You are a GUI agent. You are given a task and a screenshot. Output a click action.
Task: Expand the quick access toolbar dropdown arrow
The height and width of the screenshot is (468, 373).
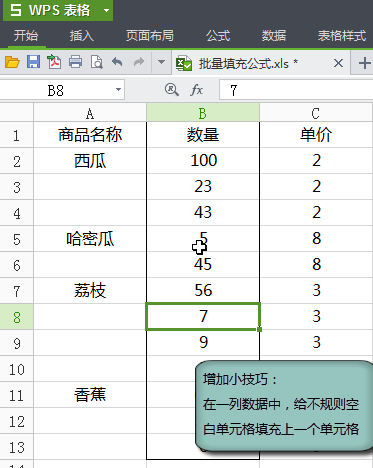(x=161, y=62)
